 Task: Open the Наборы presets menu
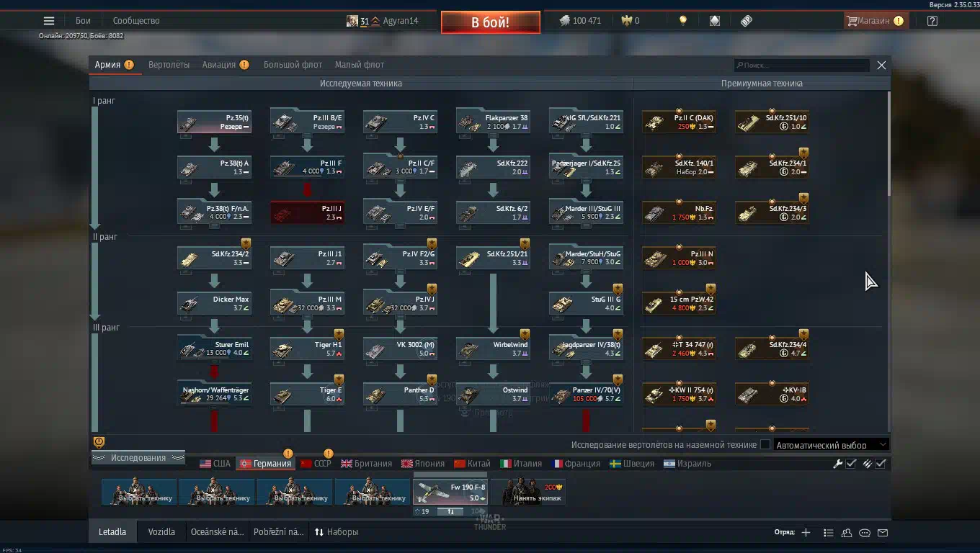[337, 532]
